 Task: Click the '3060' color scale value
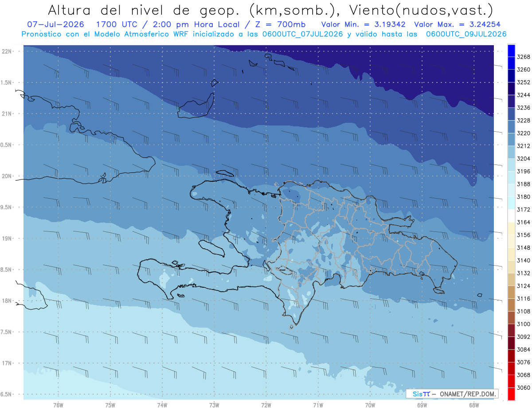point(524,388)
